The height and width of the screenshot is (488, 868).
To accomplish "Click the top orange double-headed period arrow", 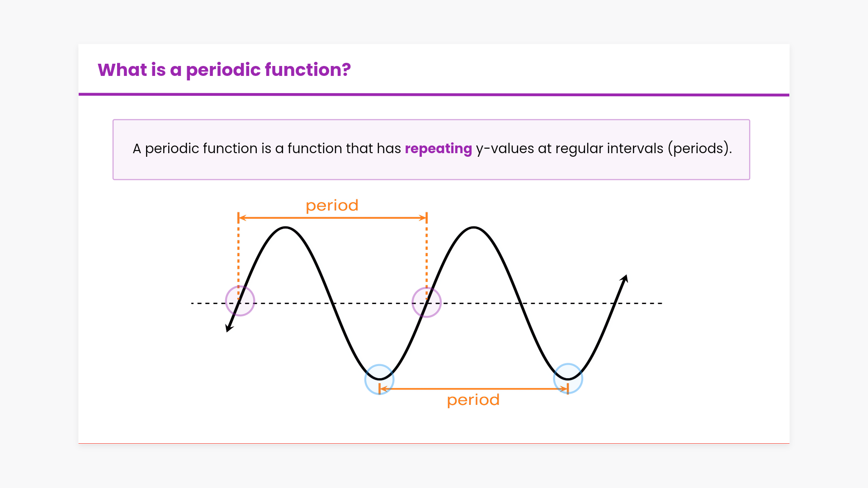I will pyautogui.click(x=332, y=218).
